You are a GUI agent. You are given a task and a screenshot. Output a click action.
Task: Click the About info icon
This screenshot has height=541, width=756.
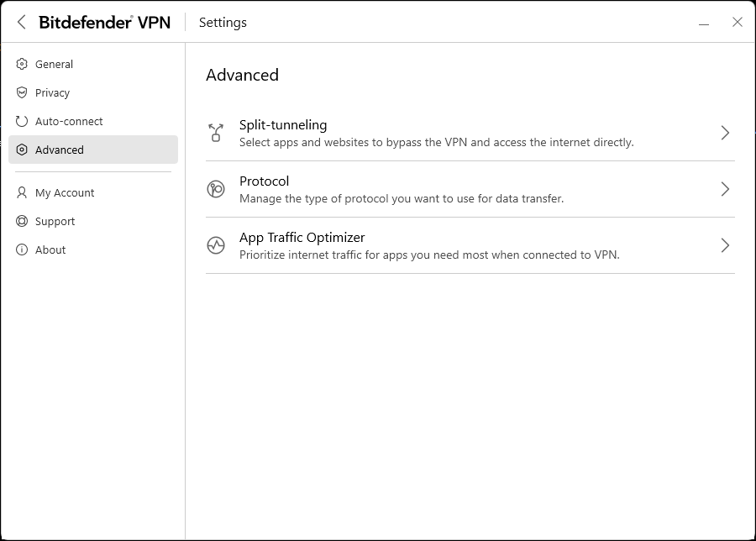click(22, 249)
